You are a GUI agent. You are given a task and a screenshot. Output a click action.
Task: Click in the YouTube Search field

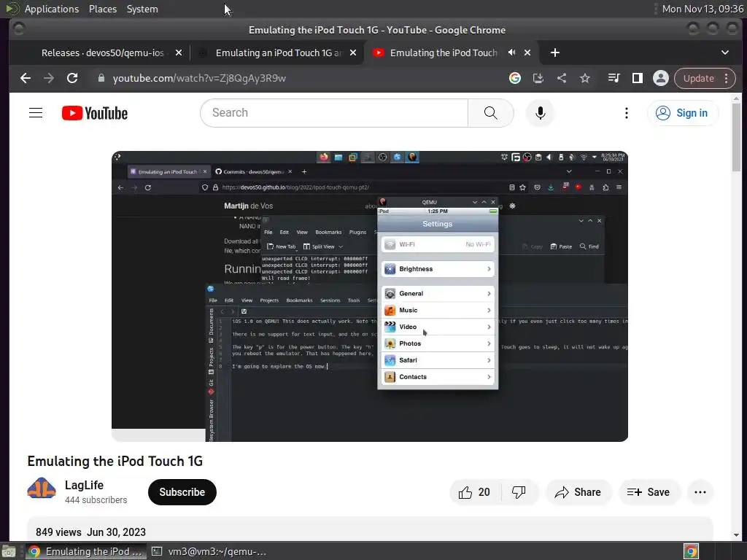334,113
